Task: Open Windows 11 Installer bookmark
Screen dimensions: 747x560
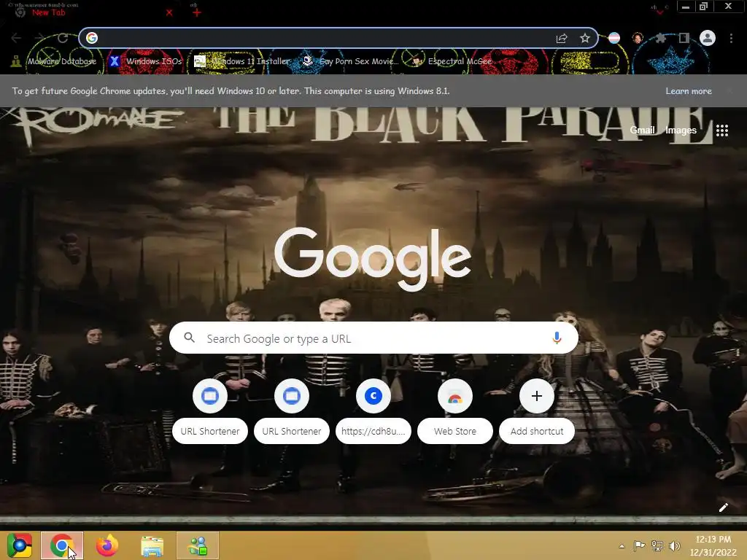Action: coord(242,61)
